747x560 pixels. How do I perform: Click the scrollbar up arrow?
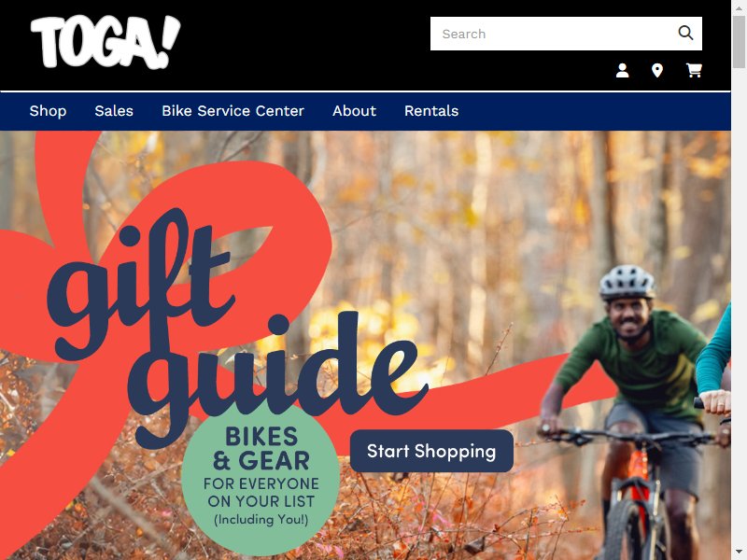point(739,7)
